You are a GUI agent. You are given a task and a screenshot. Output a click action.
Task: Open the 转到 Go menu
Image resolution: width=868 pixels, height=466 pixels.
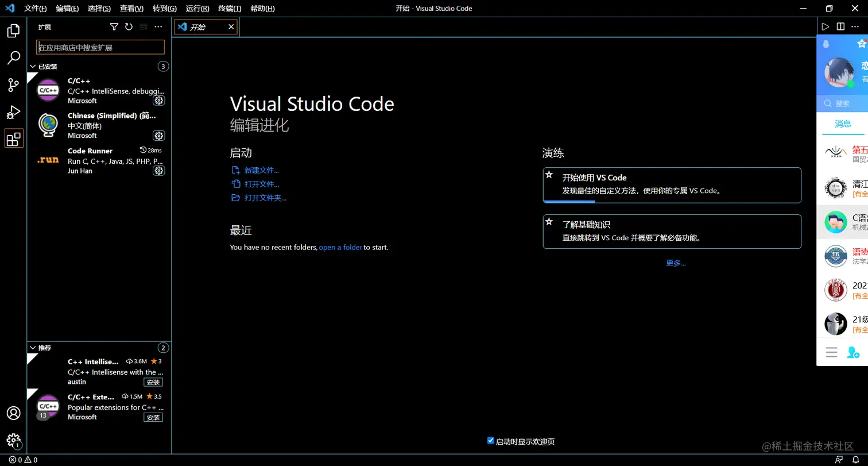click(x=165, y=9)
